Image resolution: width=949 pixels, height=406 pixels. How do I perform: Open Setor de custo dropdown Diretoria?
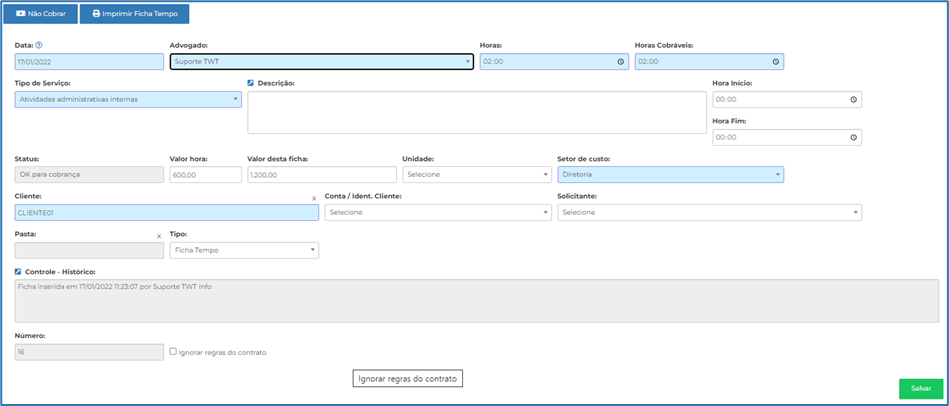(x=670, y=174)
